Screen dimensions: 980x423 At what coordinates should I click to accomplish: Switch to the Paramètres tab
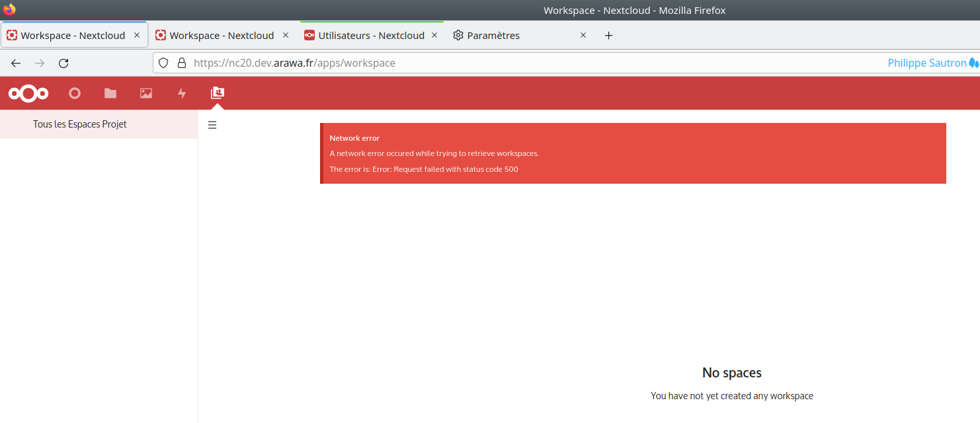tap(495, 35)
